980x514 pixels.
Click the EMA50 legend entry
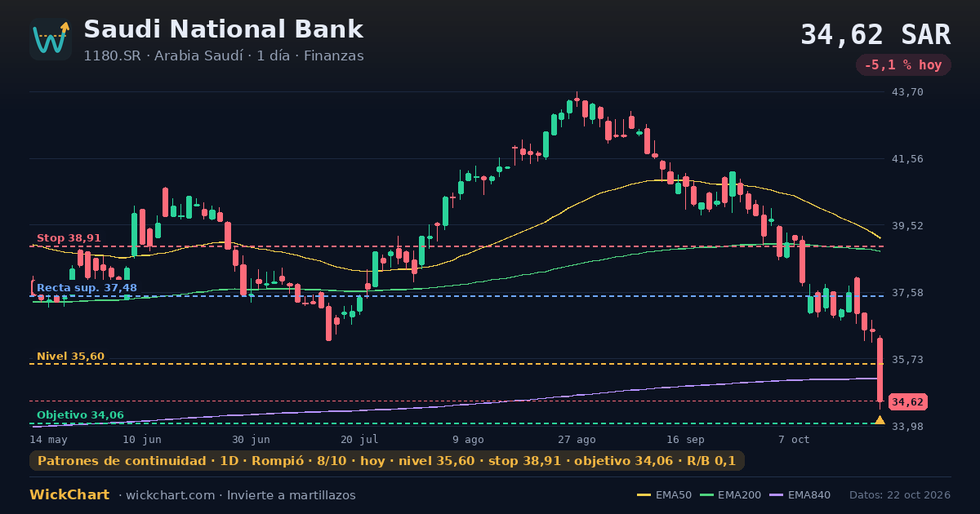tap(664, 495)
